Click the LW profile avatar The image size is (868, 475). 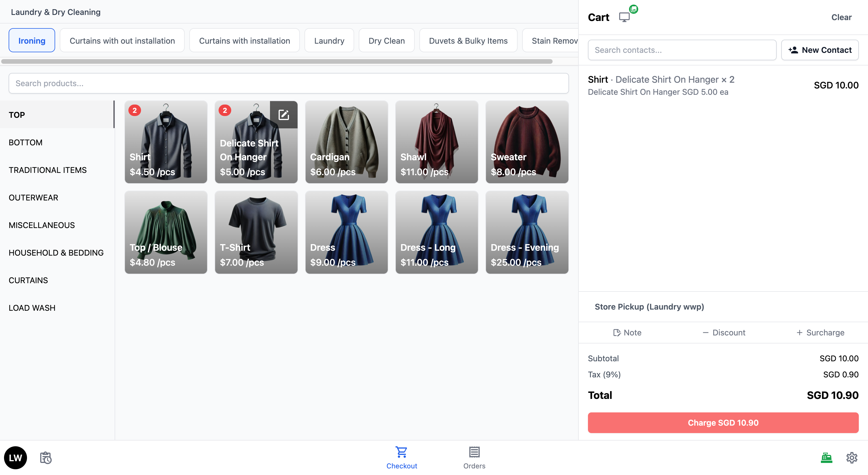[x=16, y=457]
